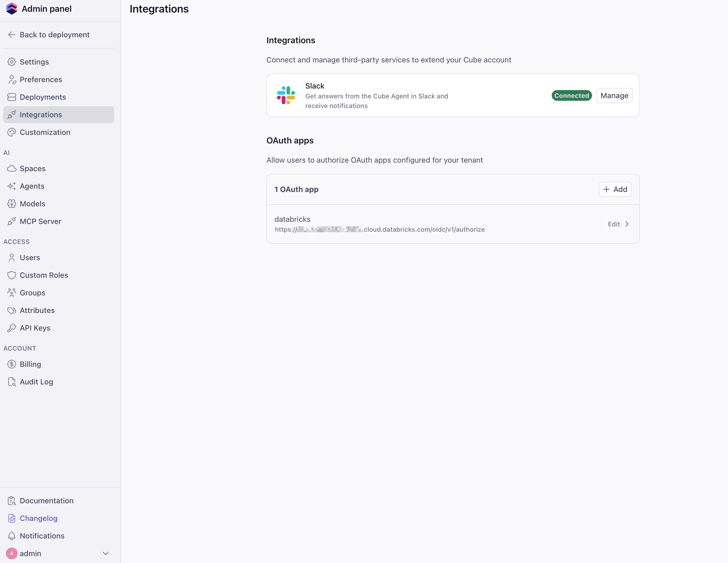Screen dimensions: 728x563
Task: Click the Cube logo in Admin panel header
Action: click(x=12, y=9)
